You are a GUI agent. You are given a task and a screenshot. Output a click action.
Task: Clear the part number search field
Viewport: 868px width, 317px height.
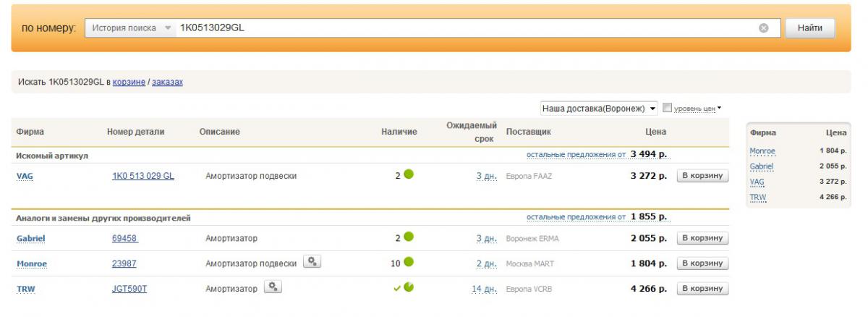click(x=763, y=28)
